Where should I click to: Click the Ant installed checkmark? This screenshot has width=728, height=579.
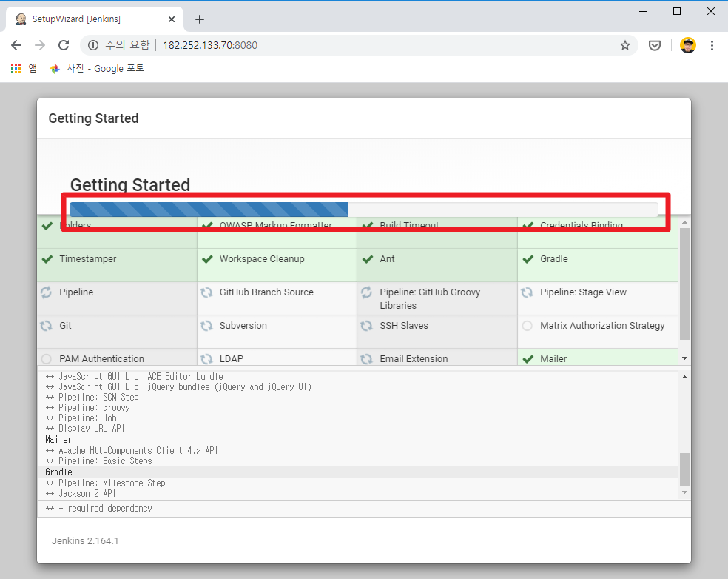coord(368,259)
